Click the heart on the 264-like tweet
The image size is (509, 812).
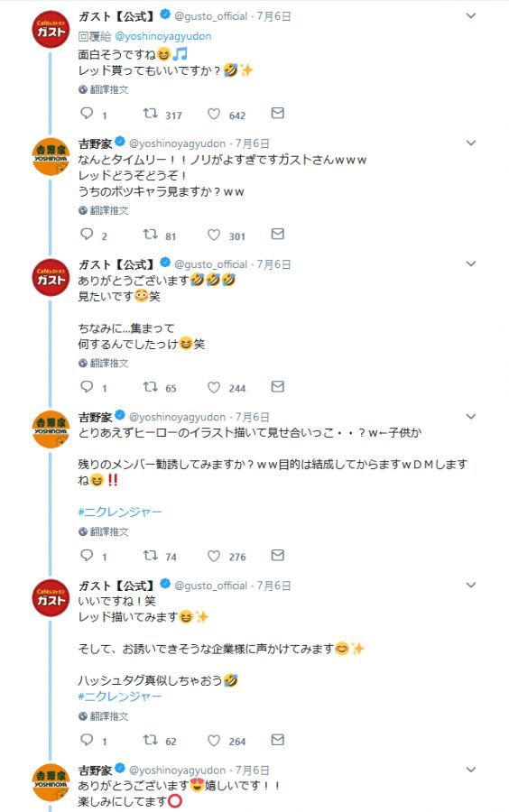point(214,740)
